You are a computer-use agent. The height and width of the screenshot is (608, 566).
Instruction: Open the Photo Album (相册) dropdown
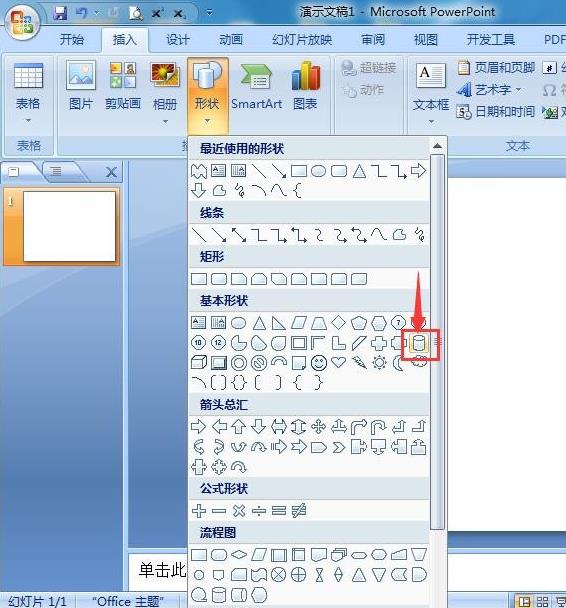(165, 93)
